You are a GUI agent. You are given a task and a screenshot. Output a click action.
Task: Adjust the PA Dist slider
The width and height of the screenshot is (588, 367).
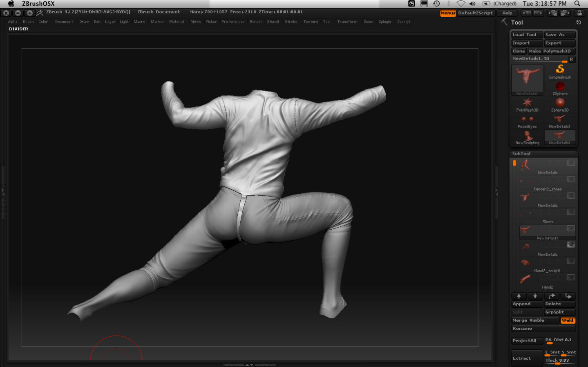[560, 340]
